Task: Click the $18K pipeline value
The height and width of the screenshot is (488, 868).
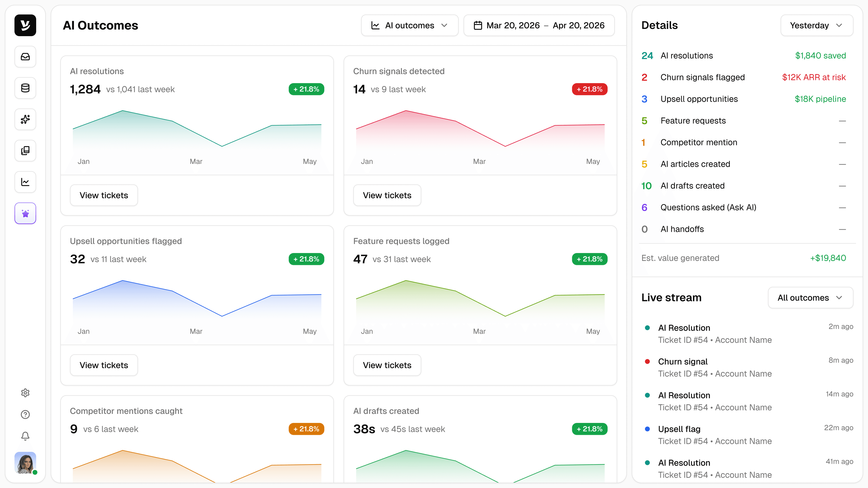Action: 820,99
